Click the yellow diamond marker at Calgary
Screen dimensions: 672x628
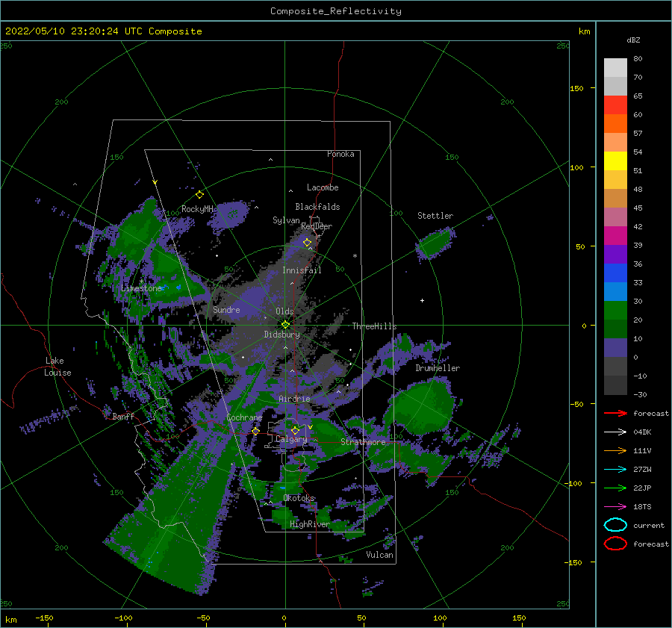[295, 430]
